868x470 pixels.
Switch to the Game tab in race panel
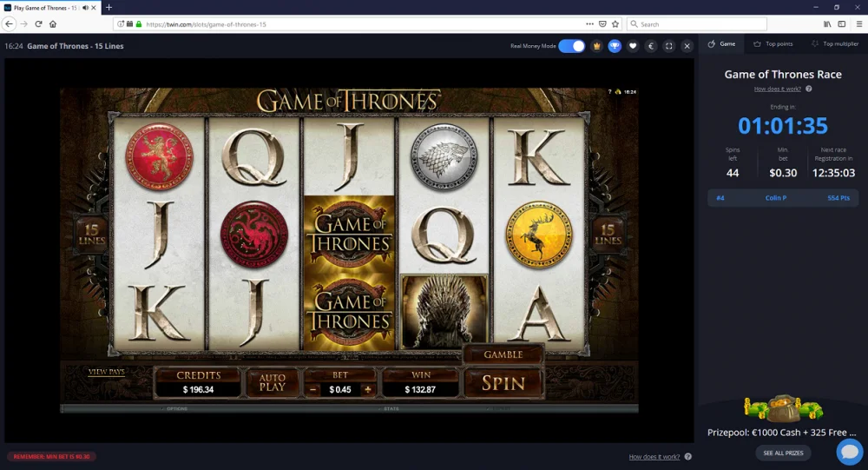(x=721, y=43)
